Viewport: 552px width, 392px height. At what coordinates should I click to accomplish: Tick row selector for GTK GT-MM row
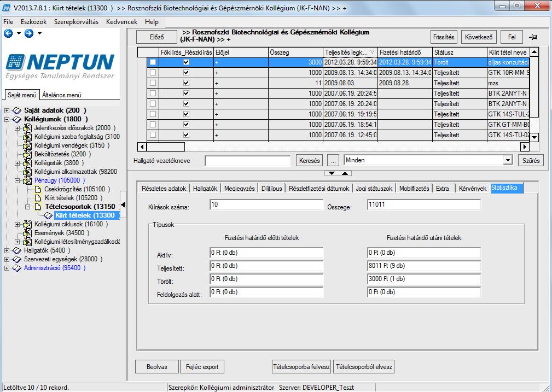(153, 124)
